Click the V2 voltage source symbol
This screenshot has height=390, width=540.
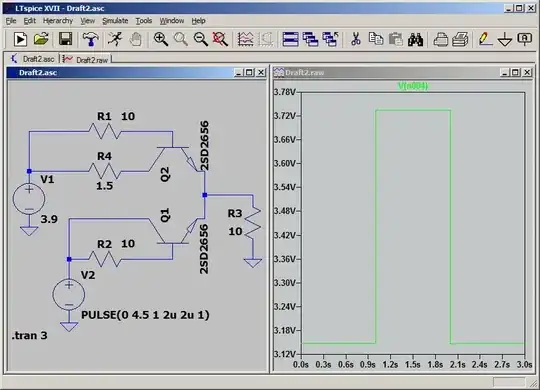pyautogui.click(x=69, y=295)
